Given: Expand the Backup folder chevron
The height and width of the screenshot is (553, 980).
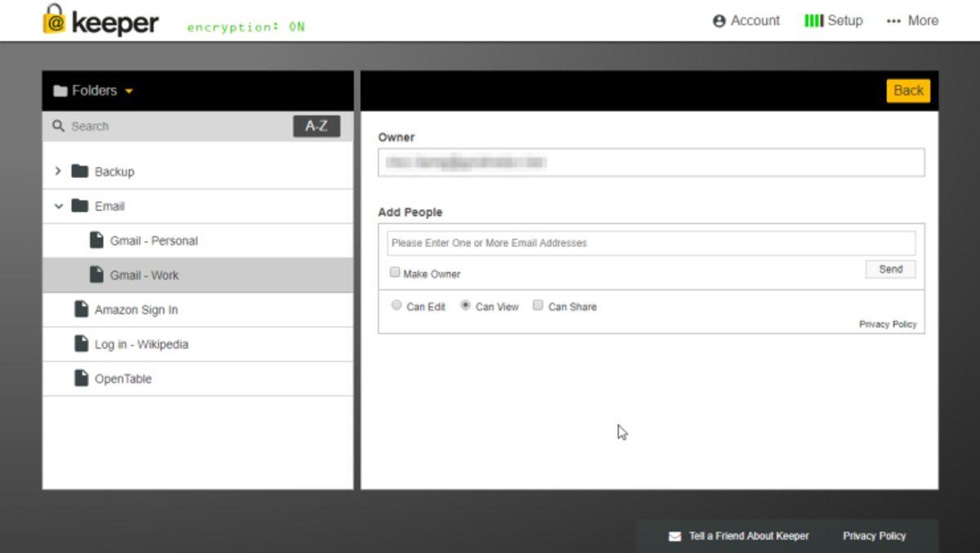Looking at the screenshot, I should 58,172.
